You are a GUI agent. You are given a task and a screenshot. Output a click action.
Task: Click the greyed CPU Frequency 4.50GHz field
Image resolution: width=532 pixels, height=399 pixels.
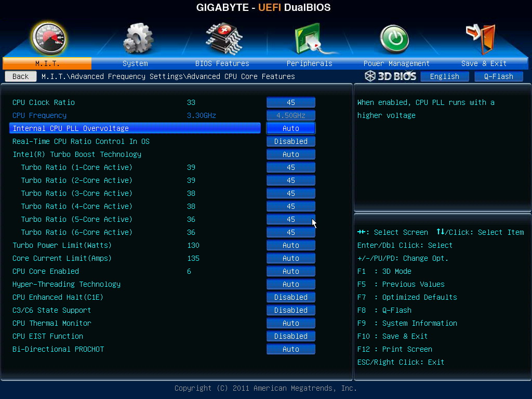(x=291, y=115)
